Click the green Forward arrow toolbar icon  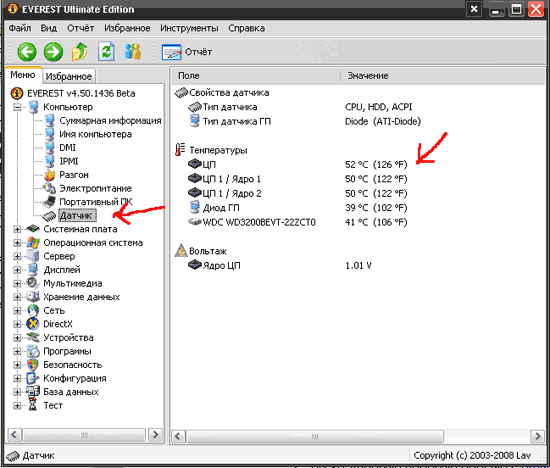53,52
